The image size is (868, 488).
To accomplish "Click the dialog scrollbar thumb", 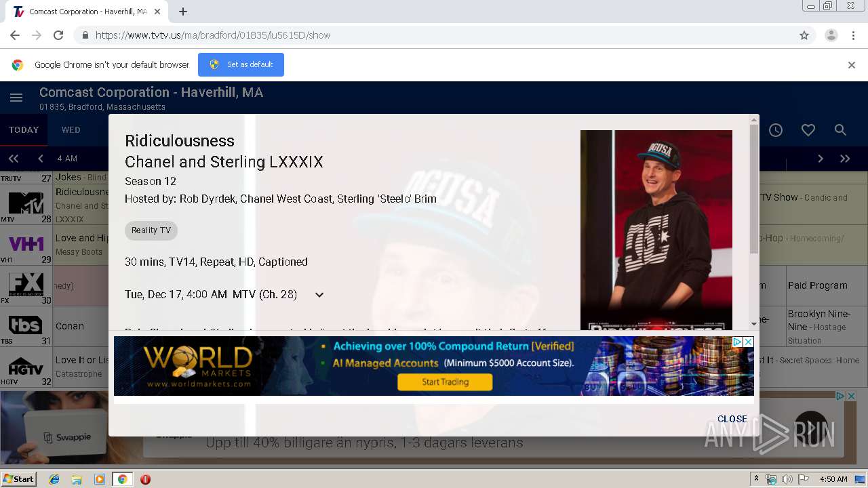I will coord(754,190).
